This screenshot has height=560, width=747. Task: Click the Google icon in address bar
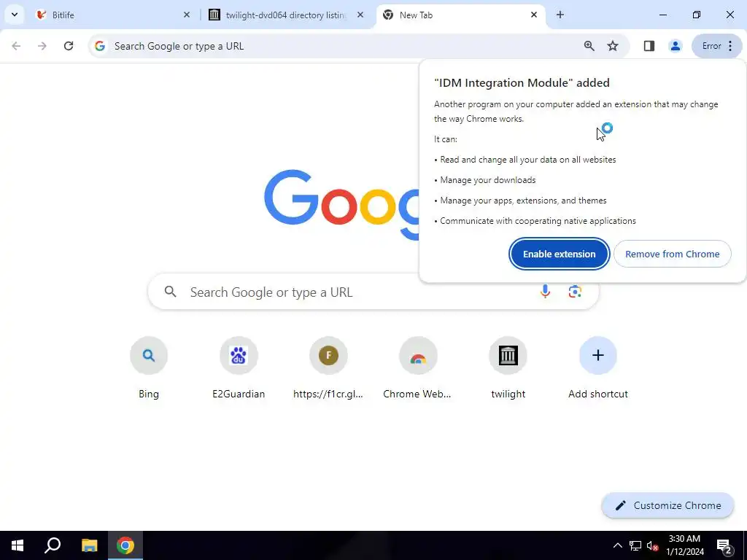pyautogui.click(x=99, y=46)
